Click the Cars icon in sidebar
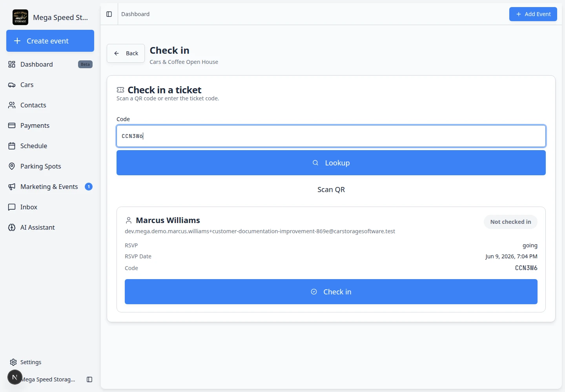Viewport: 565px width, 392px height. (x=12, y=85)
